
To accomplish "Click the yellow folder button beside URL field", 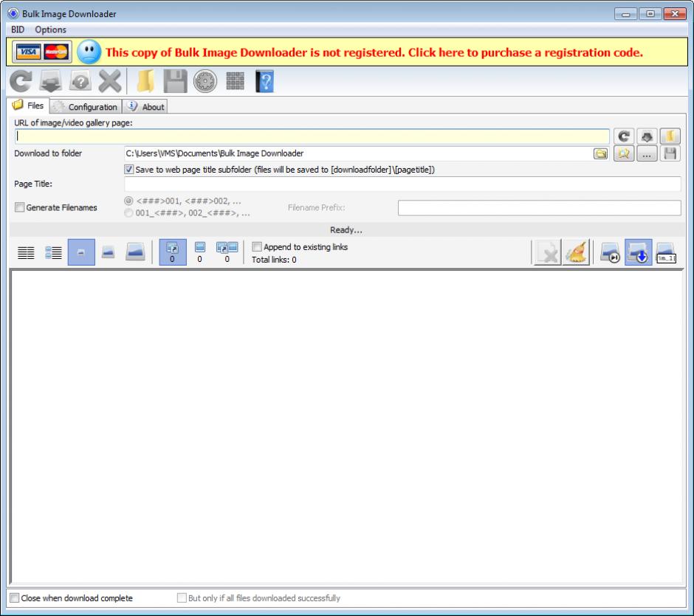I will coord(670,136).
